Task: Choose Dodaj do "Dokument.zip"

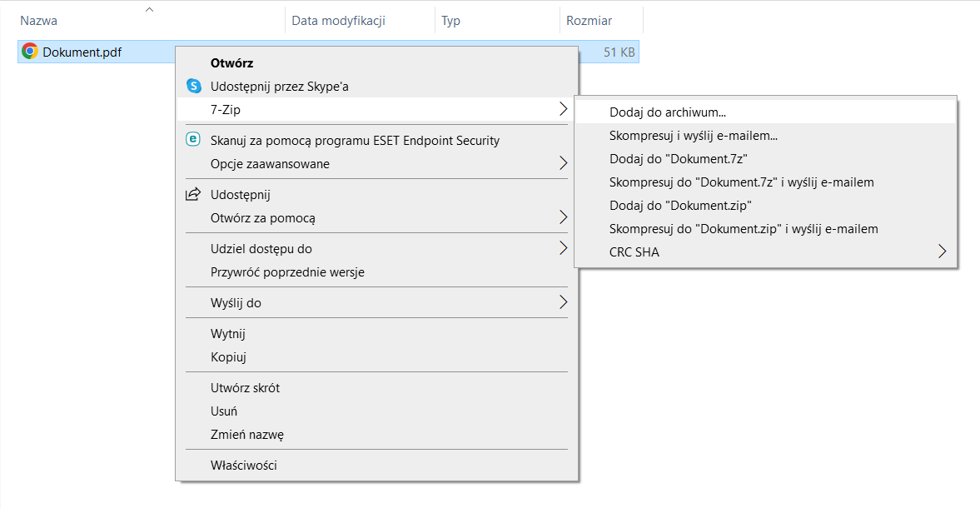Action: tap(680, 205)
